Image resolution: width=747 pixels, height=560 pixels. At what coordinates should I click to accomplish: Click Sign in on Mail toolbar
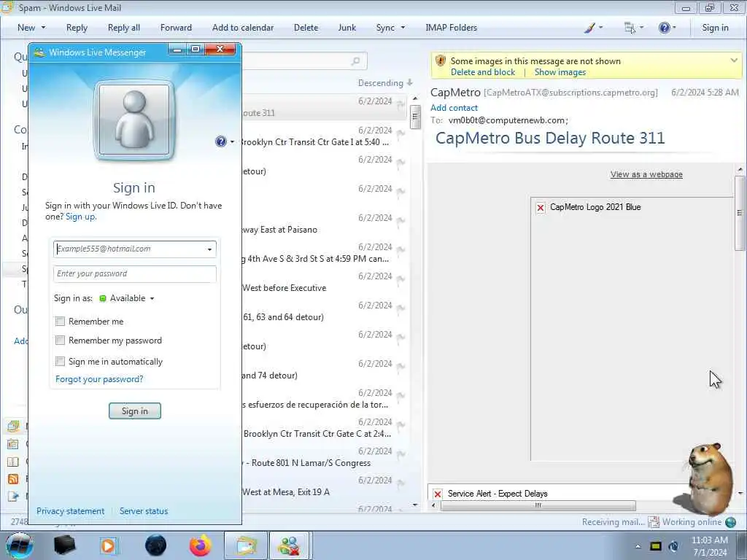(x=715, y=28)
